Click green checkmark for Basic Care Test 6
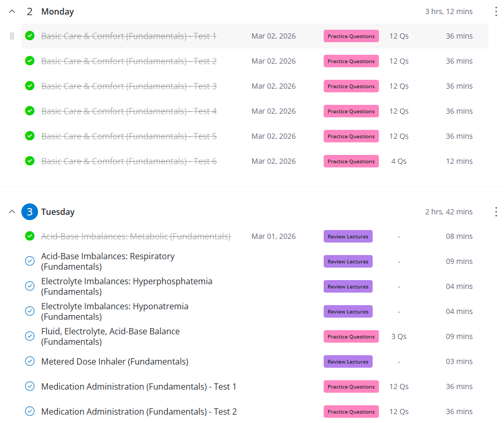This screenshot has width=504, height=423. click(30, 161)
